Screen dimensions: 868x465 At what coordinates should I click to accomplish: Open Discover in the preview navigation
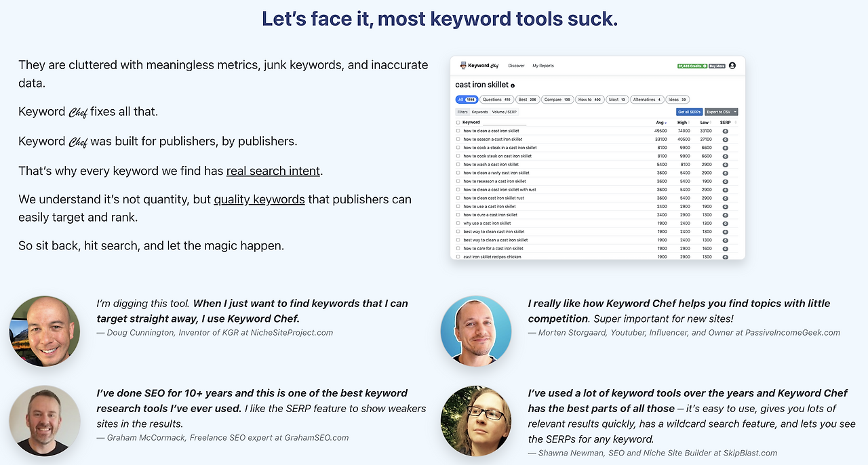point(517,66)
